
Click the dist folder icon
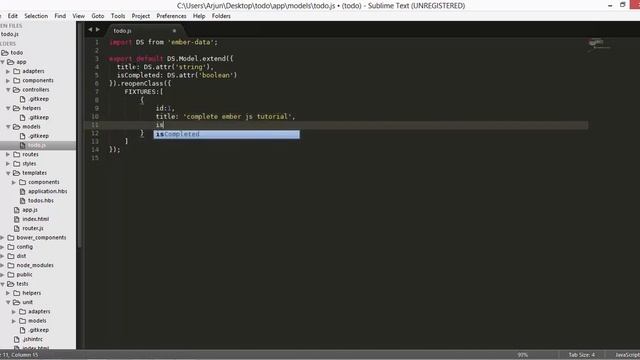point(11,256)
